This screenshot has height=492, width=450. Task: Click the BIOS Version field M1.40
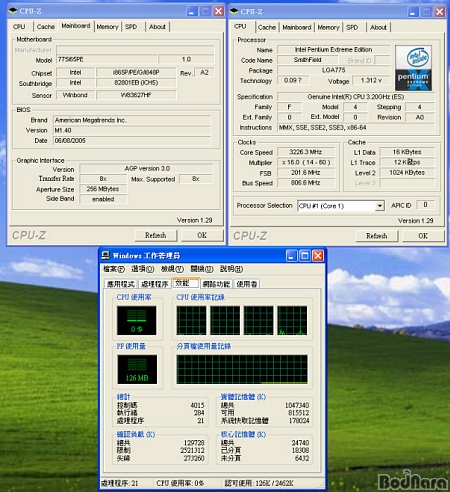(x=132, y=130)
